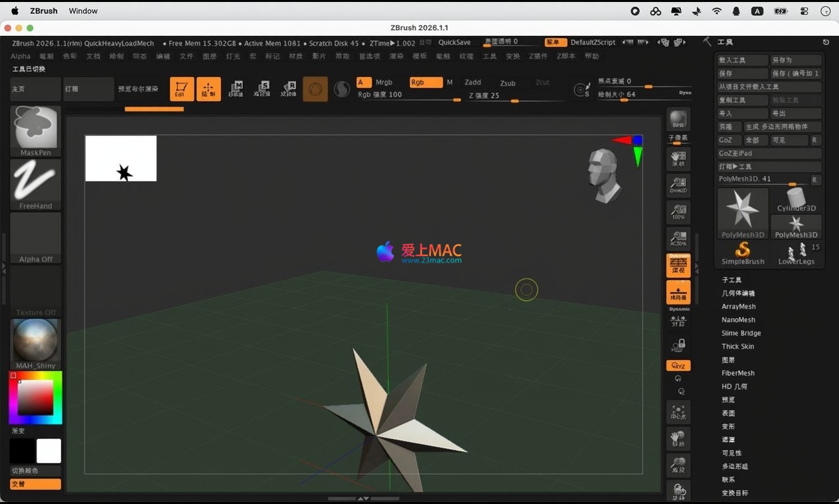Expand the FiberMesh section
Screen dimensions: 839x504
pos(738,373)
